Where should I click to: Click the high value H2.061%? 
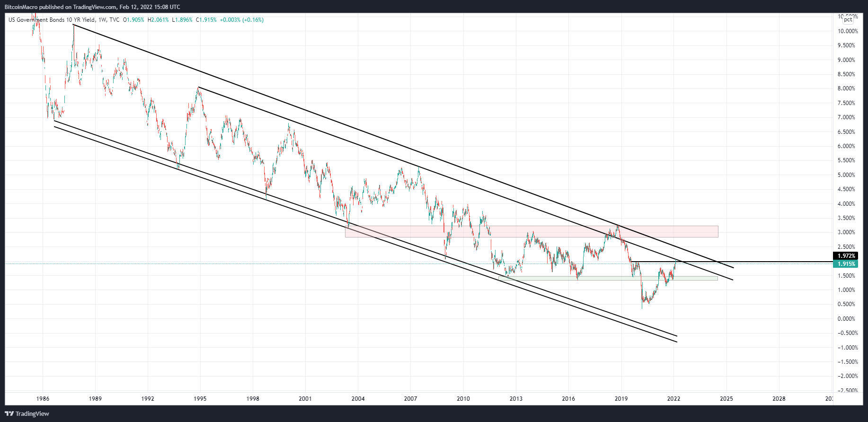[x=158, y=20]
